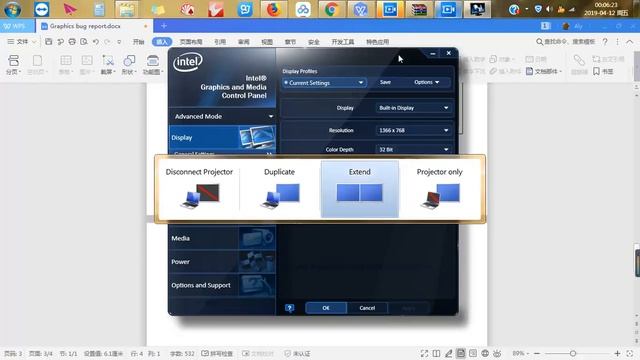Open TeamViewer from the taskbar

click(x=42, y=9)
